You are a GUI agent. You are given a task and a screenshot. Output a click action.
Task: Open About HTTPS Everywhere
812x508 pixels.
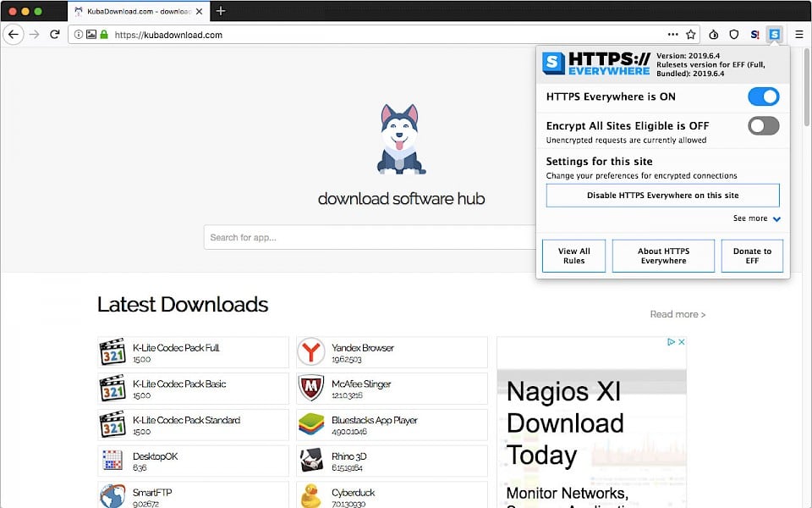pos(663,256)
